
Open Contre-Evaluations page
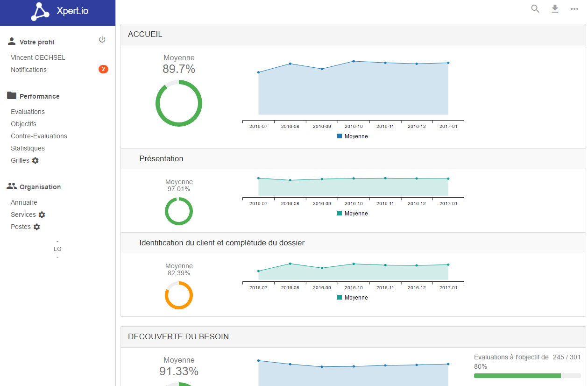39,136
